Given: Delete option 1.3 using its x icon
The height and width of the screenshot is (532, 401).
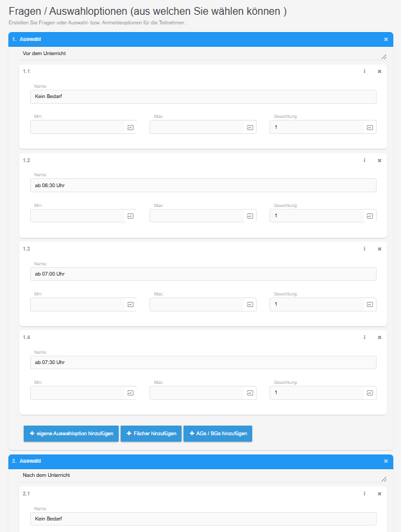Looking at the screenshot, I should (379, 249).
